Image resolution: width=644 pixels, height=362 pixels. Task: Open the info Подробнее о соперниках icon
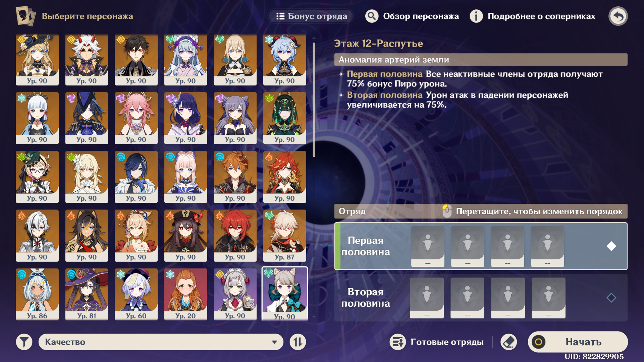pyautogui.click(x=476, y=16)
